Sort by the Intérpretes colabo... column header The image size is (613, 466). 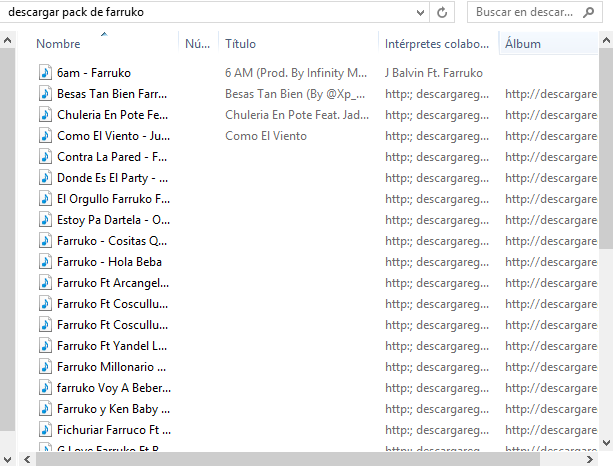click(437, 44)
